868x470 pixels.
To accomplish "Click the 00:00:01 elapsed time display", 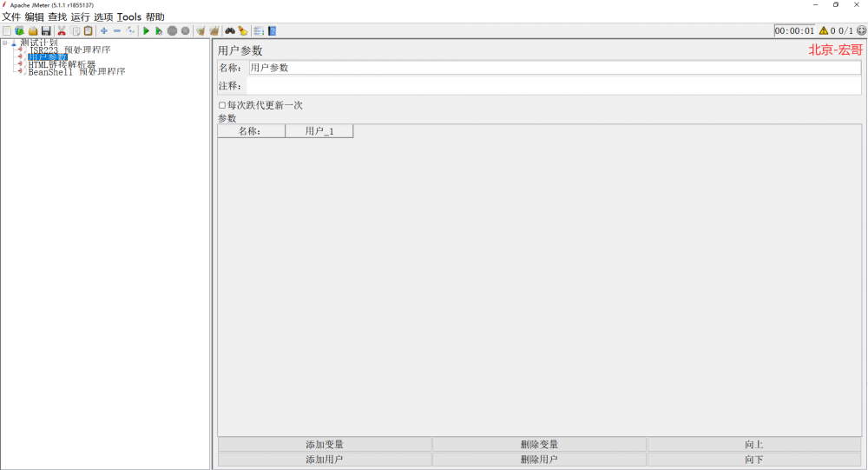I will (794, 31).
